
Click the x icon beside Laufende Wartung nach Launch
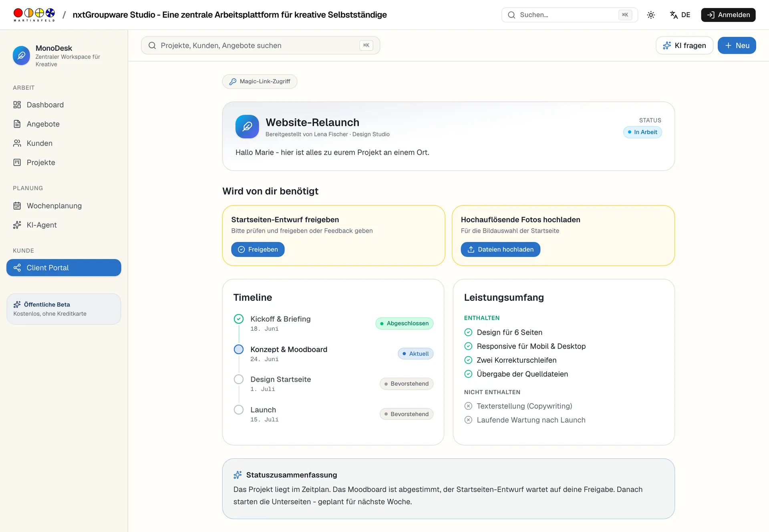pyautogui.click(x=468, y=420)
